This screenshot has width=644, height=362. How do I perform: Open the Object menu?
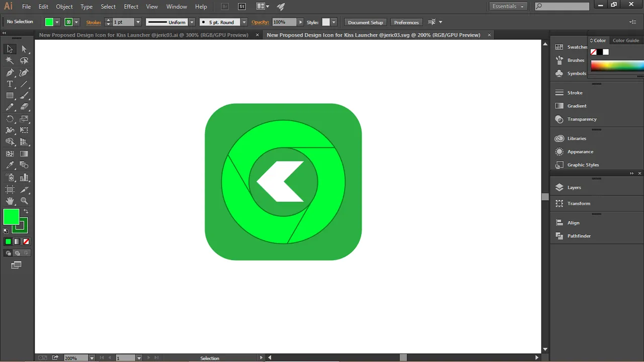64,7
